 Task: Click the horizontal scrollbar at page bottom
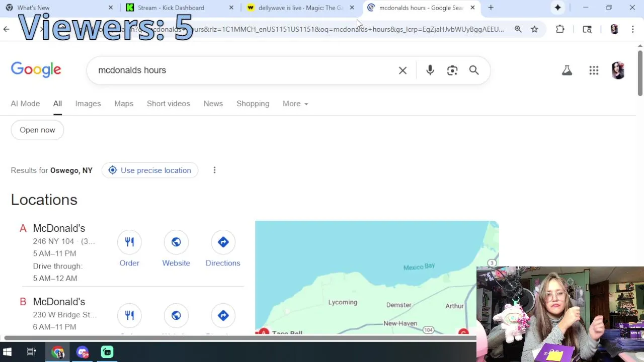tap(239, 338)
